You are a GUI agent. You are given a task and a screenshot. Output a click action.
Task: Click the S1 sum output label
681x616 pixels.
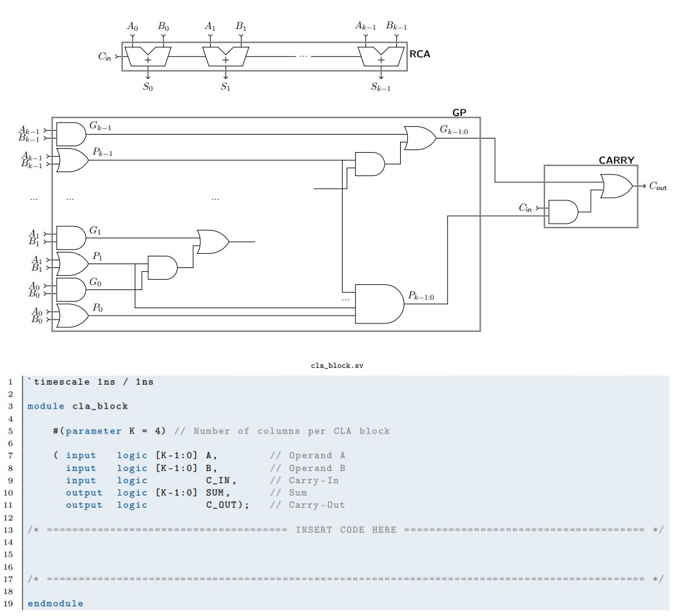click(225, 87)
